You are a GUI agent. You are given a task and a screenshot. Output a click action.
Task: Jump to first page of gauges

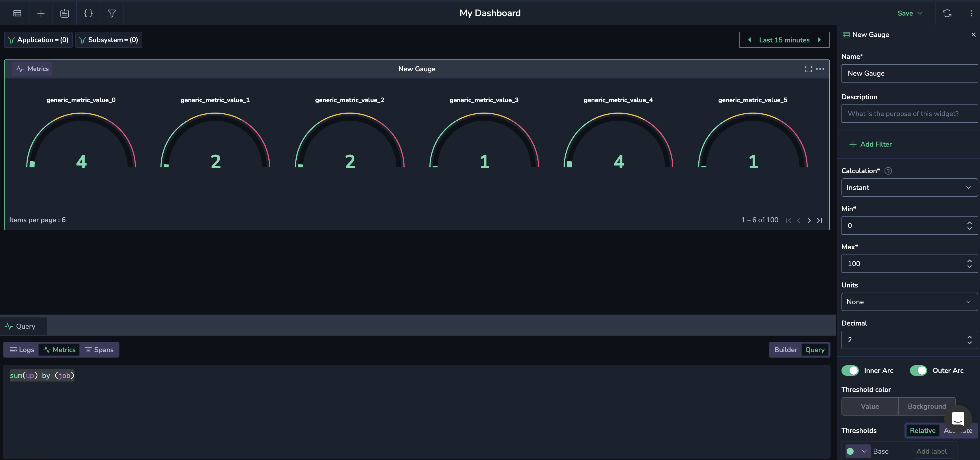point(788,220)
